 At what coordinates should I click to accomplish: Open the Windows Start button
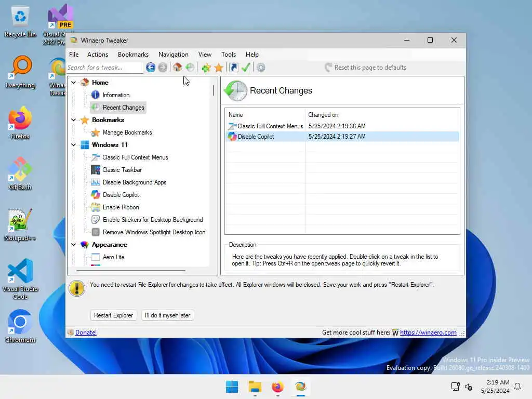coord(232,387)
